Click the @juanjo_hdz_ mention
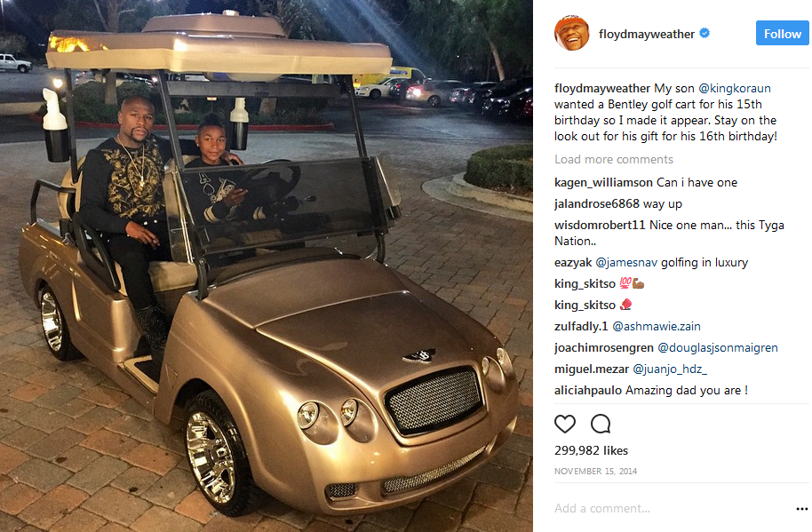This screenshot has width=812, height=532. point(670,369)
